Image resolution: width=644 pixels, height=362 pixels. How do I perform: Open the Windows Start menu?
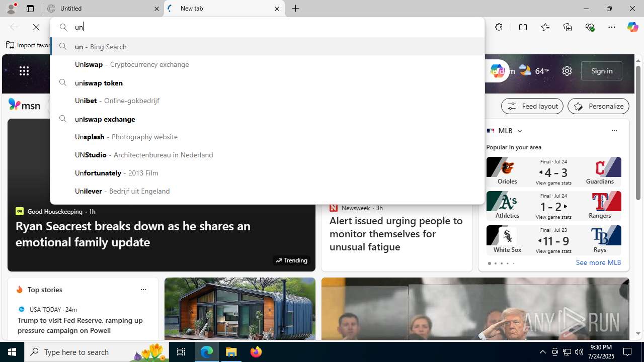click(12, 352)
